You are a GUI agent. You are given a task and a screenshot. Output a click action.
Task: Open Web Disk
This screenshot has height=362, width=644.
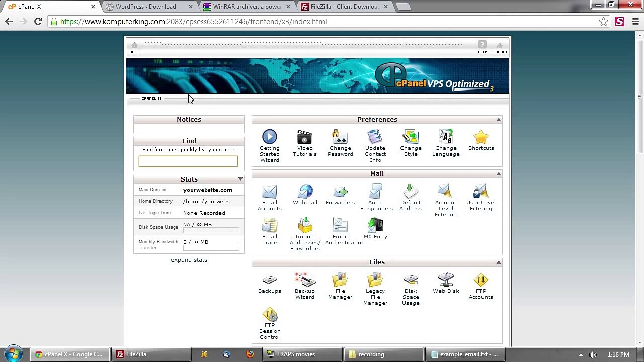click(446, 283)
